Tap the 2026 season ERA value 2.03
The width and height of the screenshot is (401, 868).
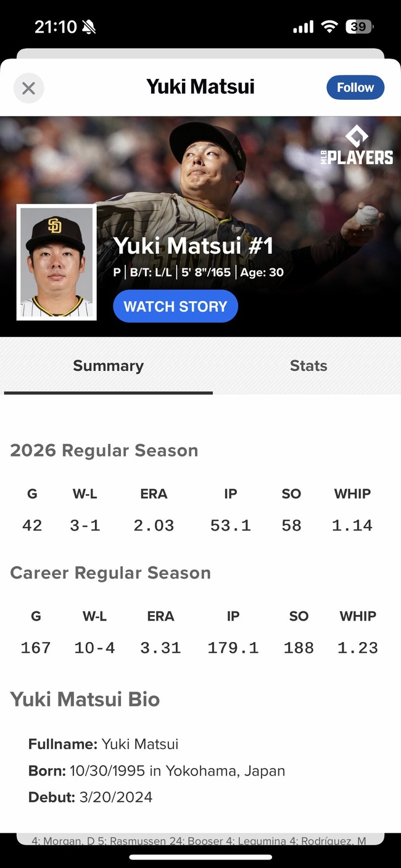click(x=154, y=526)
